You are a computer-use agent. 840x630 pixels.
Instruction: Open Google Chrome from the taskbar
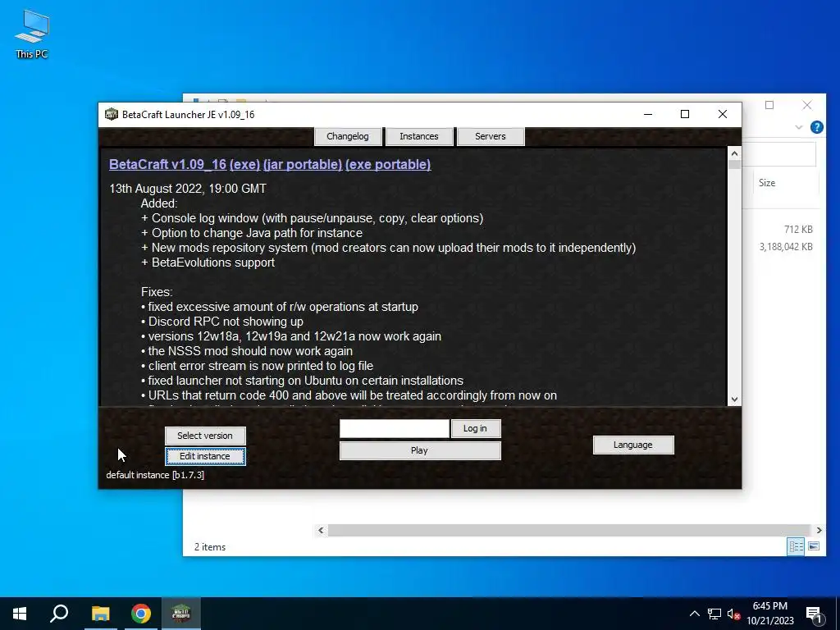point(141,614)
